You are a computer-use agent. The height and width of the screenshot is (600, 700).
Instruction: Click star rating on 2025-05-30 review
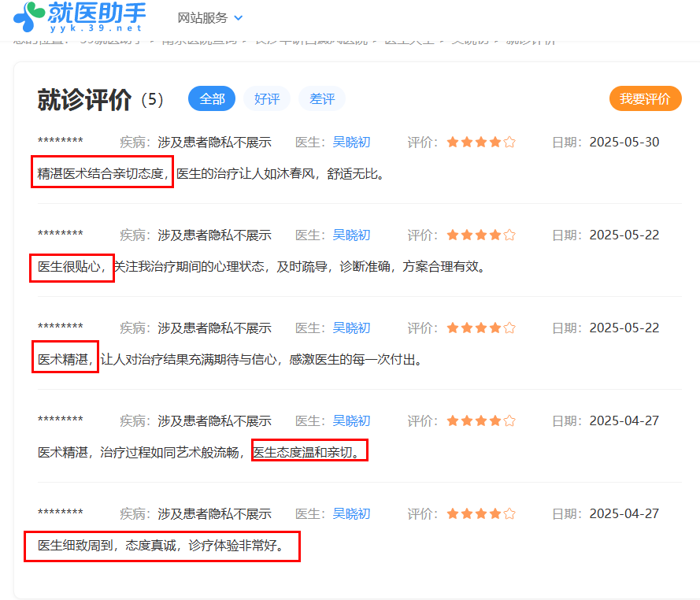tap(481, 143)
